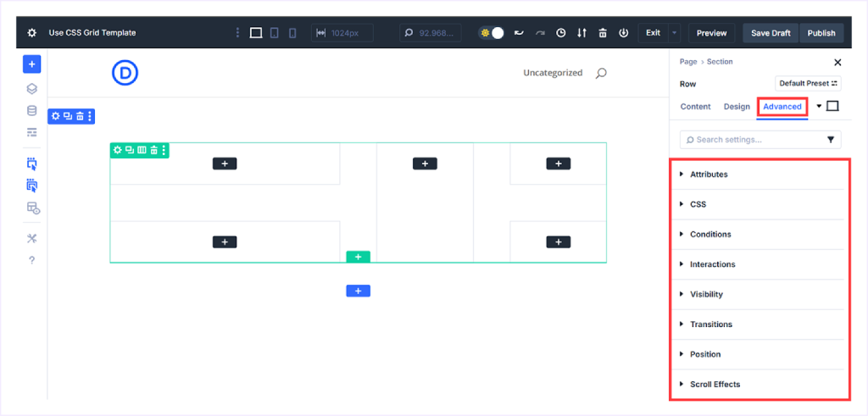This screenshot has width=868, height=416.
Task: Expand the Scroll Effects settings group
Action: (715, 385)
